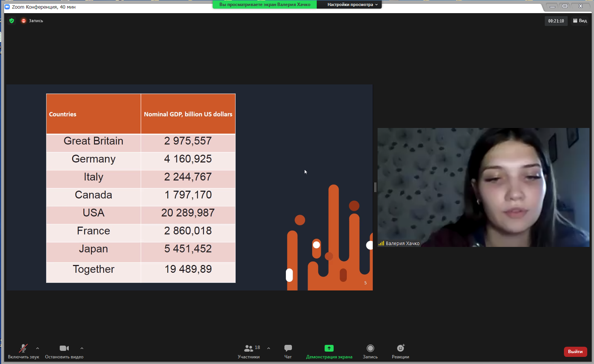Click the value 5 451,452

(188, 249)
